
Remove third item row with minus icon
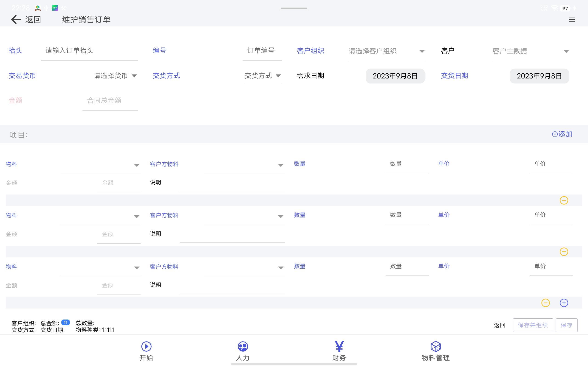[546, 303]
